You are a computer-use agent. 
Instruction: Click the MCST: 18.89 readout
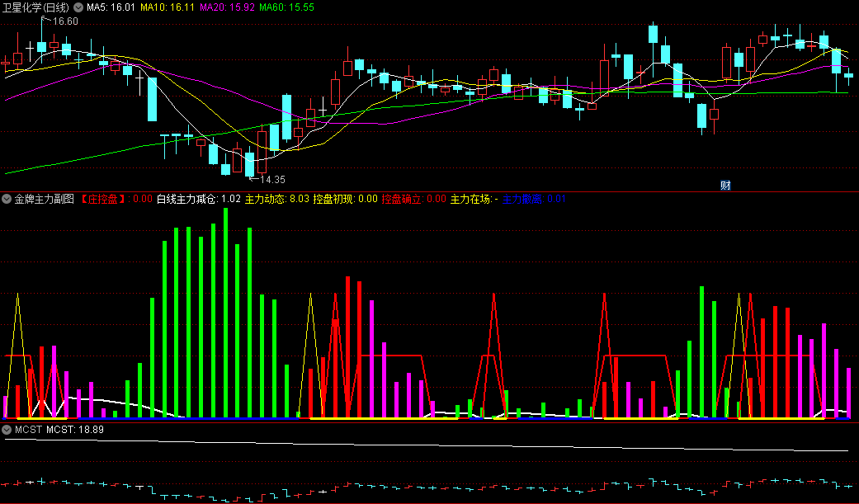click(75, 430)
